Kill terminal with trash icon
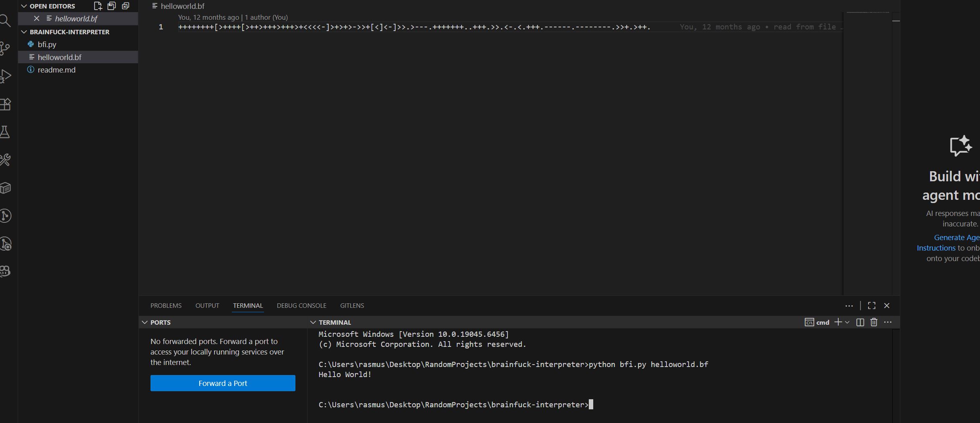Viewport: 980px width, 423px height. click(x=874, y=322)
